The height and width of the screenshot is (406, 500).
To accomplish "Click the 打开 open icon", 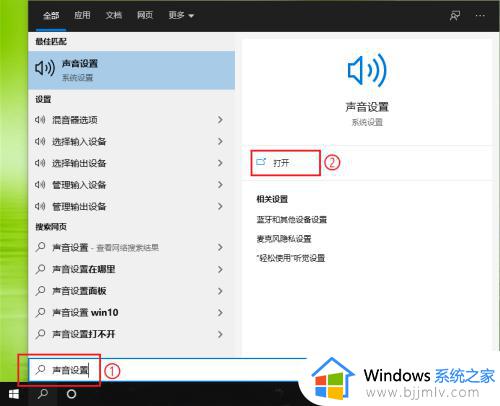I will (261, 162).
